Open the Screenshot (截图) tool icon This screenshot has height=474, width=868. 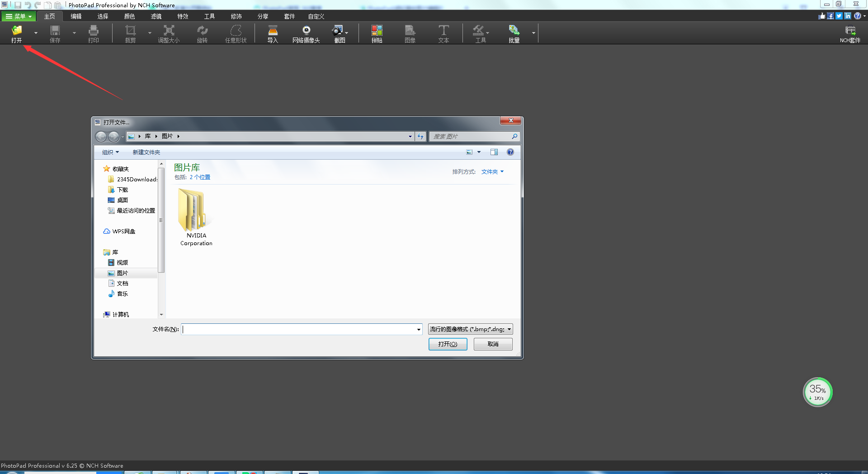click(338, 30)
